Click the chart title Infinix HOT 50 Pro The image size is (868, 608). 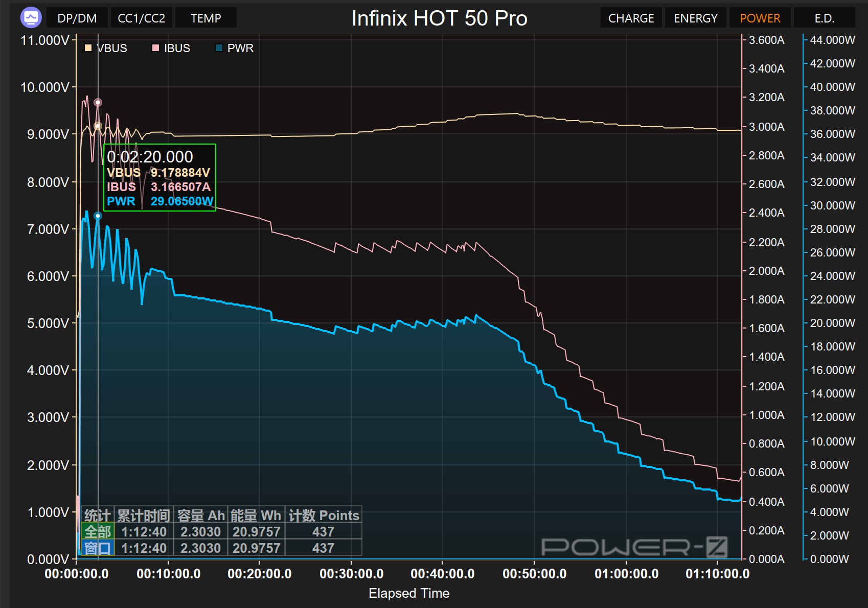point(439,18)
